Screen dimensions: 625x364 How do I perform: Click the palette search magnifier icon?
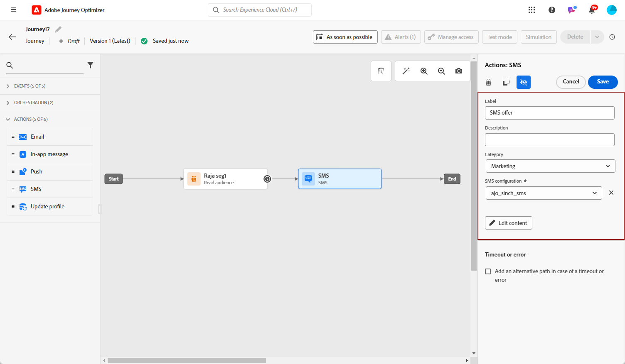10,65
